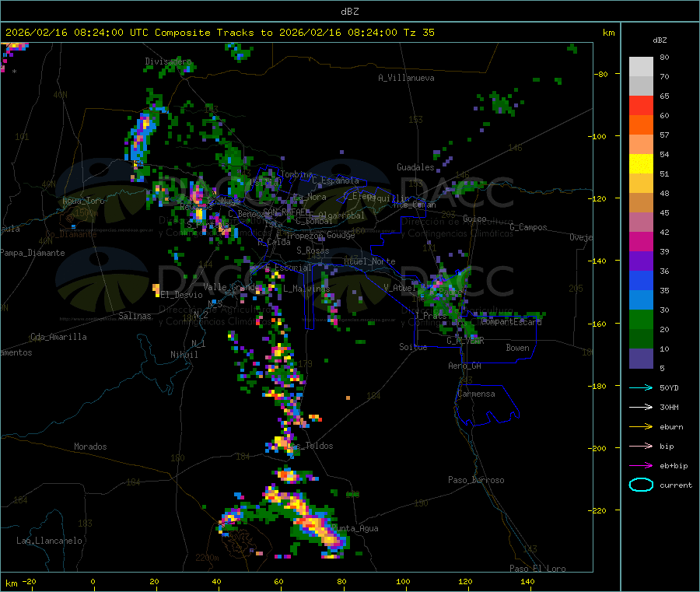Click the '100' tick on the bottom axis
Viewport: 700px width, 592px height.
point(403,581)
